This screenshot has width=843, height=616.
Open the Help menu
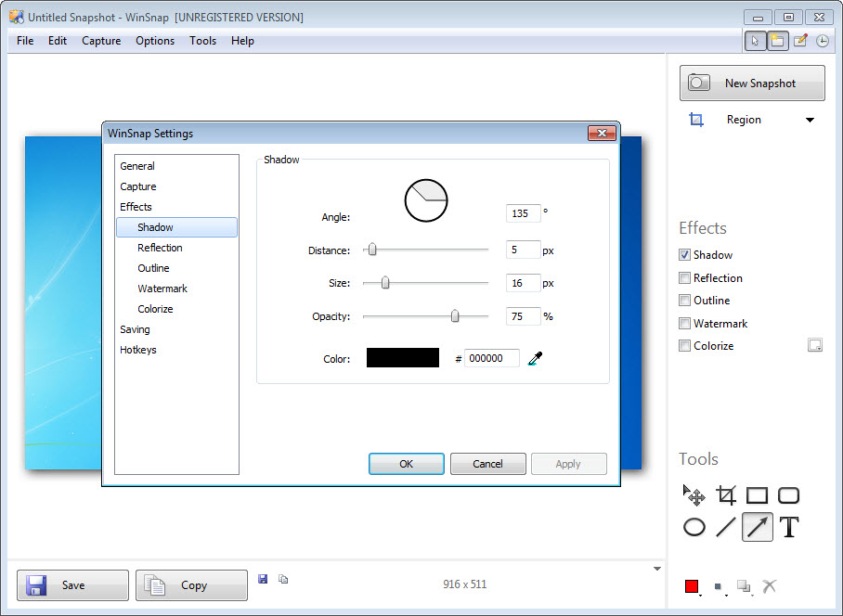(x=242, y=41)
